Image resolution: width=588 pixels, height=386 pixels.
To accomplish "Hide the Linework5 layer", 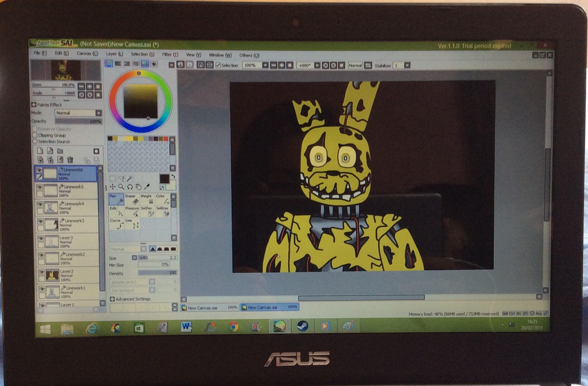I will pos(40,187).
